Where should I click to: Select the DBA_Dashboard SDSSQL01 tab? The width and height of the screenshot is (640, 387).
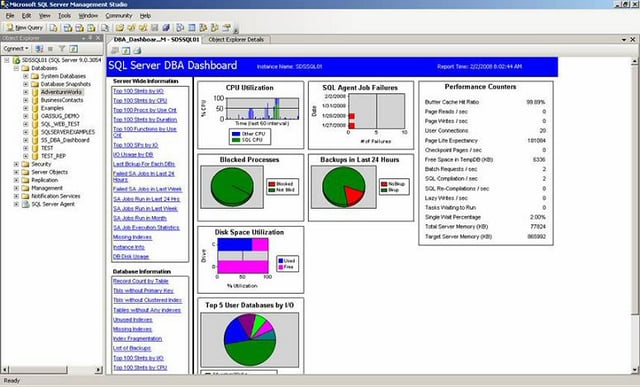pos(156,40)
